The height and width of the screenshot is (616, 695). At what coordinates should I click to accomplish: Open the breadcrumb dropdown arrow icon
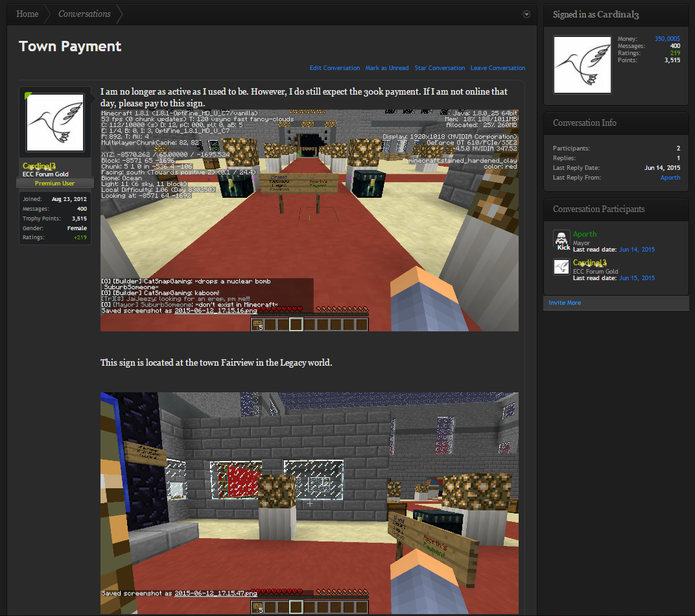coord(526,14)
